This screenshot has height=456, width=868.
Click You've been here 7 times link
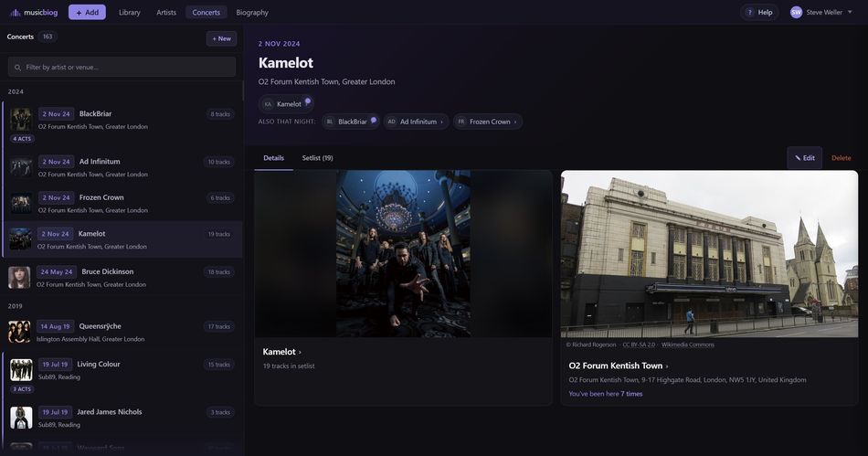[606, 394]
